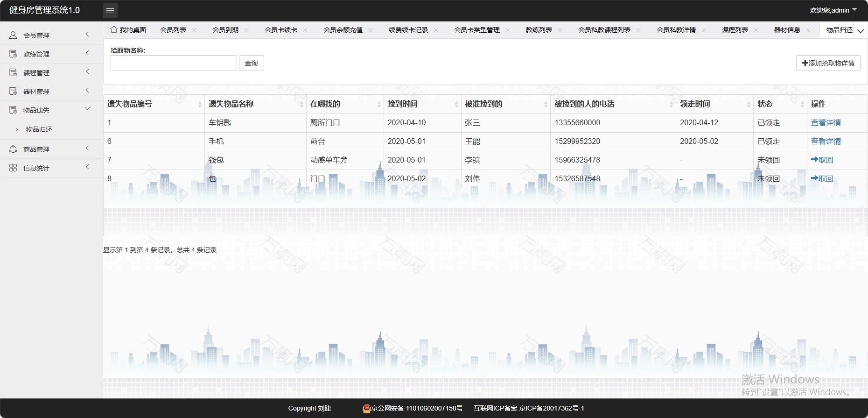Click the 查询 search button
Screen dimensions: 868x418
coord(252,63)
